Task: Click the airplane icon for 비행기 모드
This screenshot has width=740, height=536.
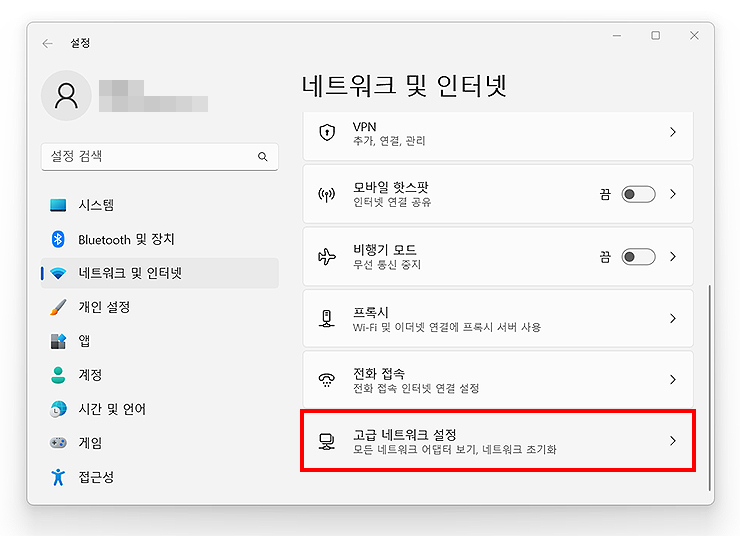Action: tap(327, 257)
